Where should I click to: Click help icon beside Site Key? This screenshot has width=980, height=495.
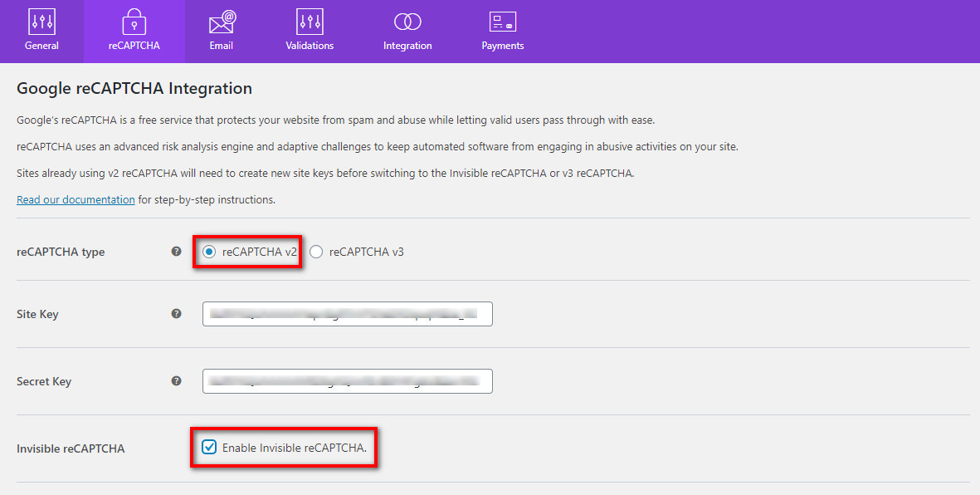pos(176,313)
